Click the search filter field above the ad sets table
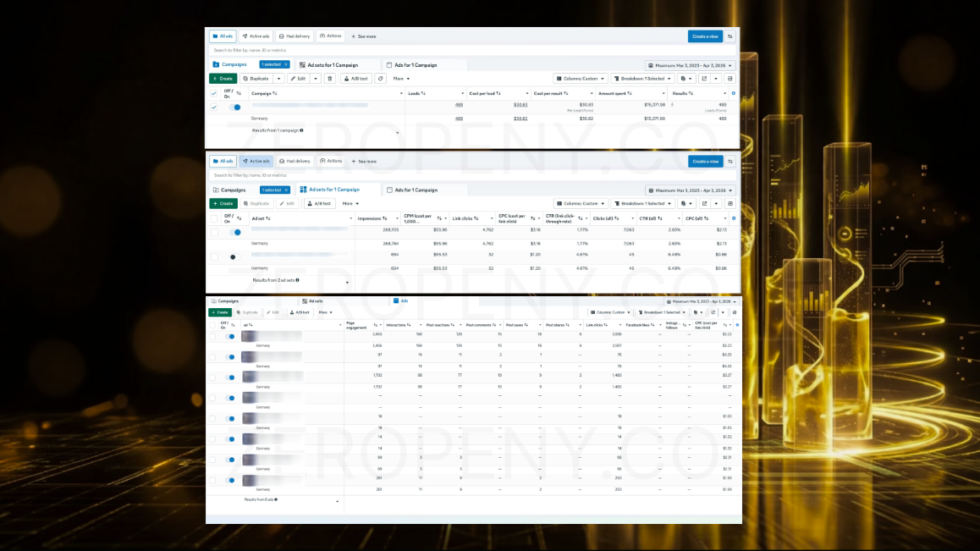This screenshot has height=551, width=980. [x=473, y=175]
